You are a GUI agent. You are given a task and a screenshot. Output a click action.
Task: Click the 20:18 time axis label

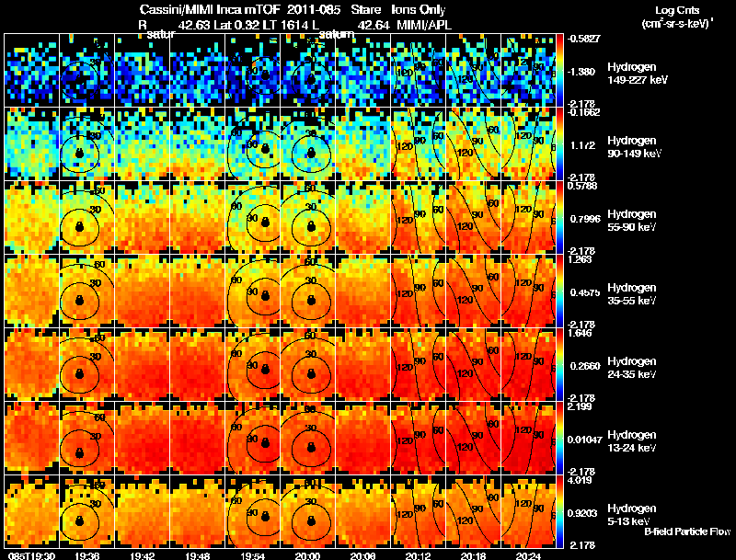point(474,555)
